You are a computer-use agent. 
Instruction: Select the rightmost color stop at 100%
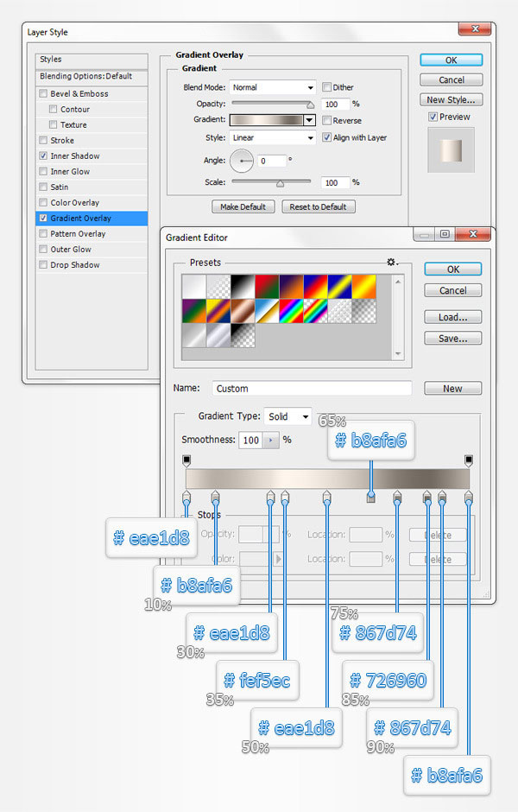(x=468, y=498)
